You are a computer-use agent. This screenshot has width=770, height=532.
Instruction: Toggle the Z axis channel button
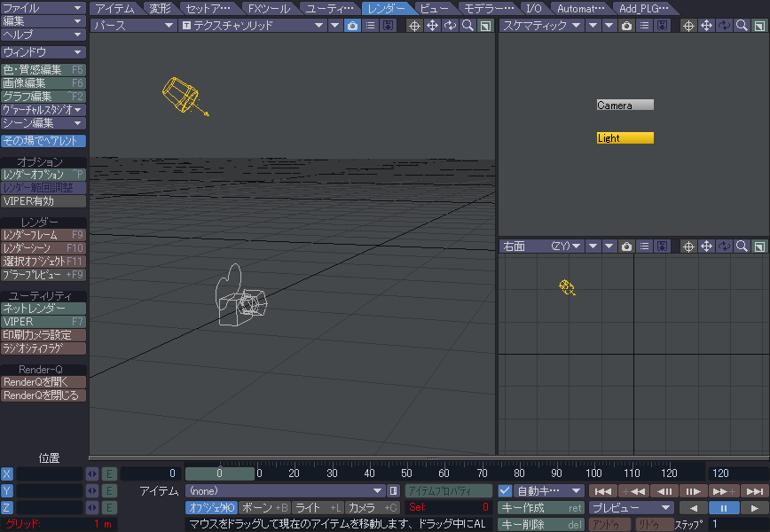7,507
